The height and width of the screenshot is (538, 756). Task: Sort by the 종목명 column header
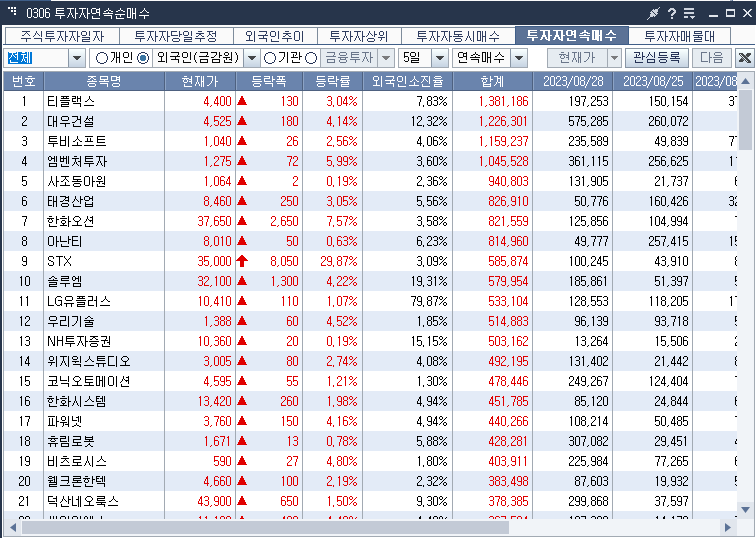tap(104, 81)
